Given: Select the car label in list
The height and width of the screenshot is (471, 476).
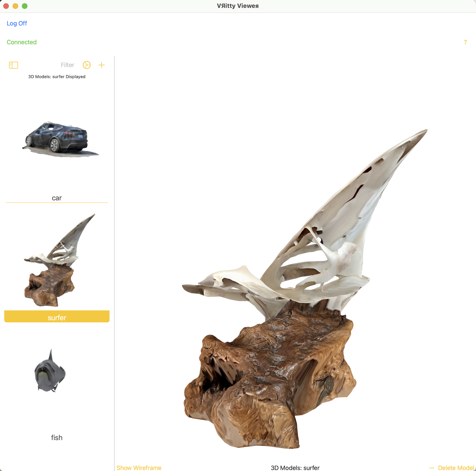Looking at the screenshot, I should coord(57,198).
